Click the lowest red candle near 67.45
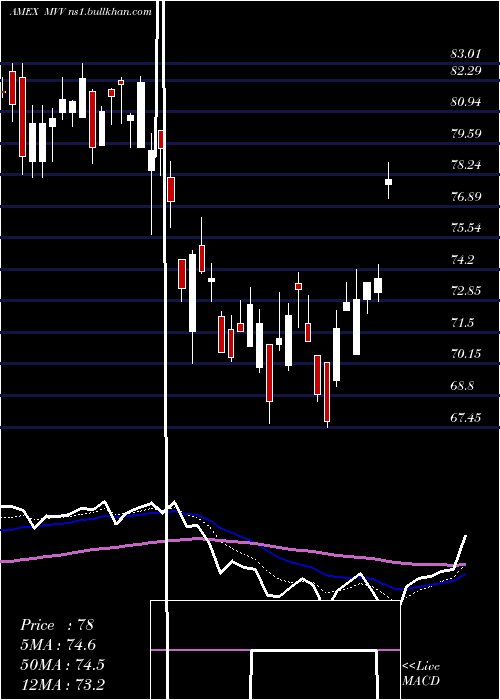 coord(327,392)
